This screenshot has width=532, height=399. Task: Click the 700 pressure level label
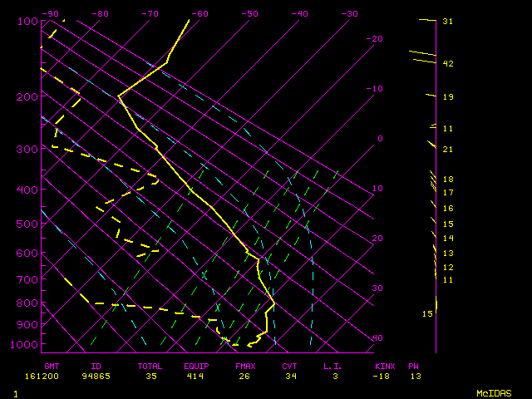27,280
